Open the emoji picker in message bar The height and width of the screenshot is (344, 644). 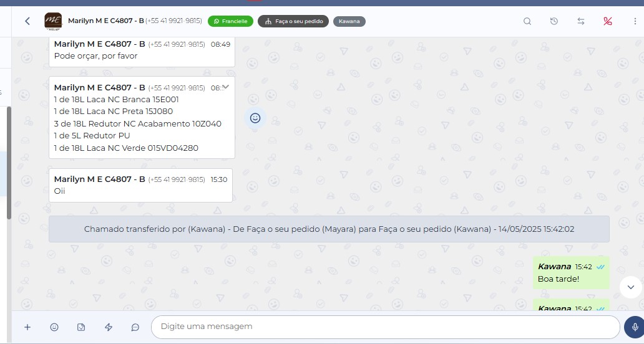tap(54, 327)
